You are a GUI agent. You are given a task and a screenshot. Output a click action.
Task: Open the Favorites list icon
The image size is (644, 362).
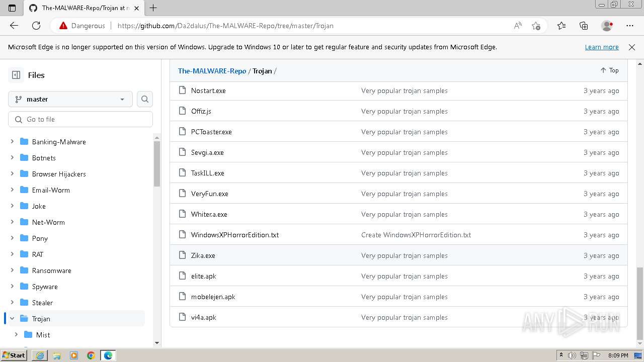pyautogui.click(x=561, y=26)
